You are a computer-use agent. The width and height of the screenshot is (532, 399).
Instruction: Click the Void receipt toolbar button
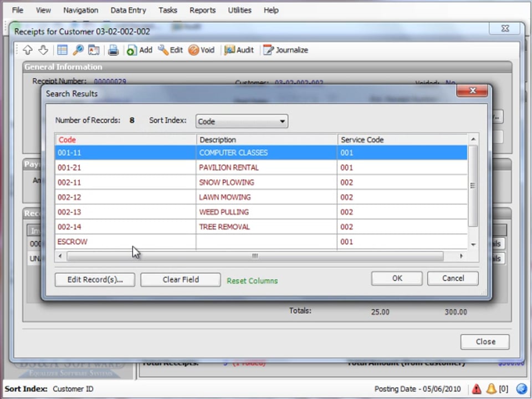point(201,50)
